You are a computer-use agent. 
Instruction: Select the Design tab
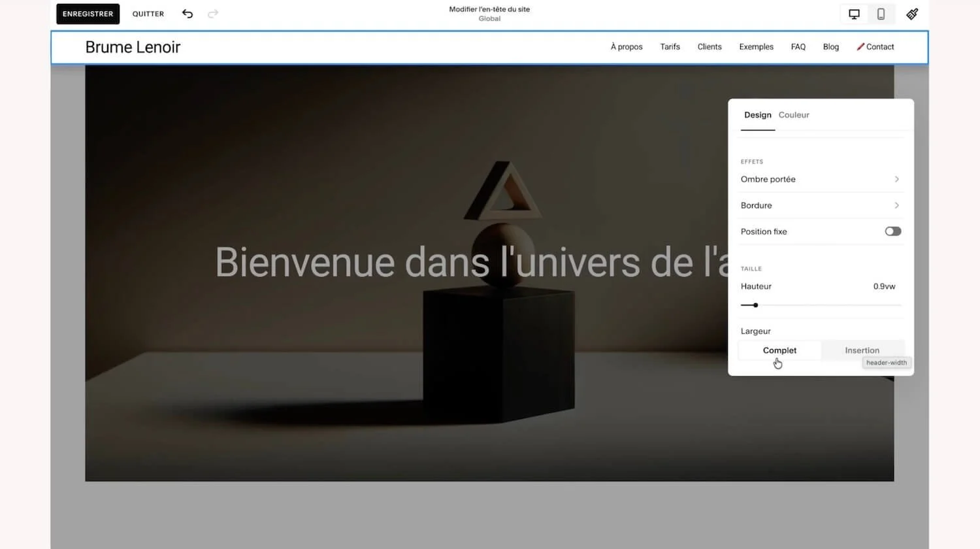[757, 115]
